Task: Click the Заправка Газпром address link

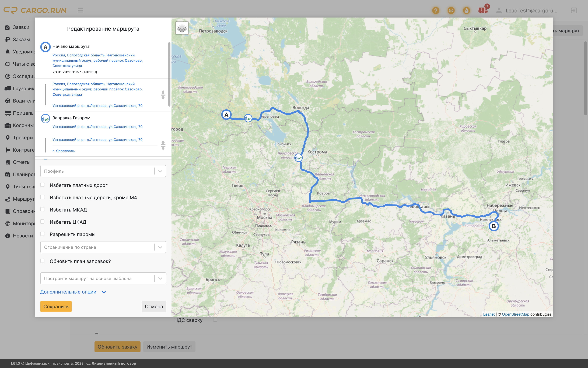Action: (x=97, y=127)
